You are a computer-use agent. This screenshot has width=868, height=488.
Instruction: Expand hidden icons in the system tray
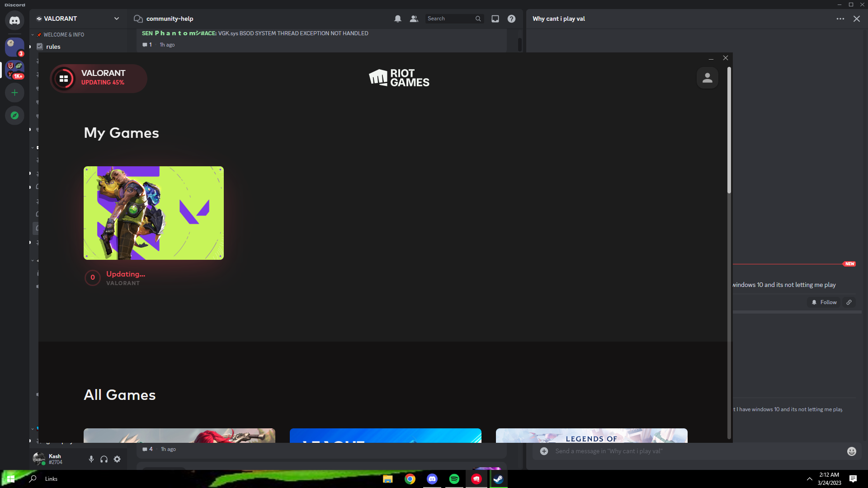point(809,479)
